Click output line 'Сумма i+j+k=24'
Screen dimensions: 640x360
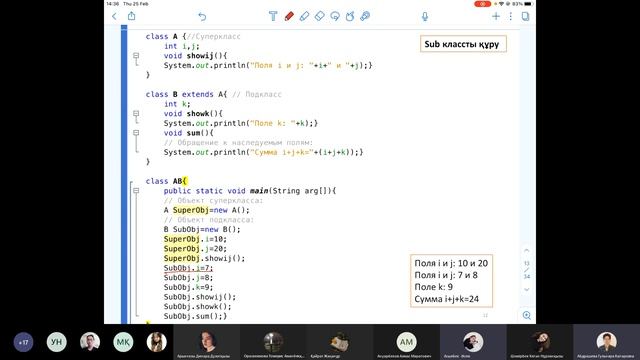coord(447,299)
